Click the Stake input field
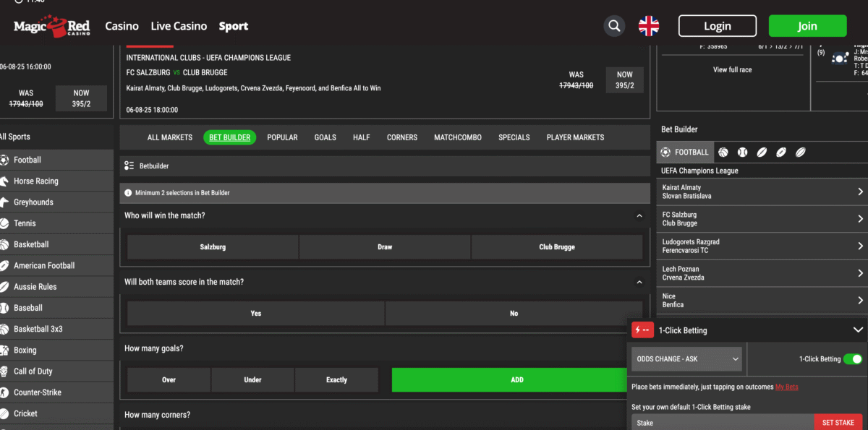Viewport: 868px width, 430px height. pos(723,423)
